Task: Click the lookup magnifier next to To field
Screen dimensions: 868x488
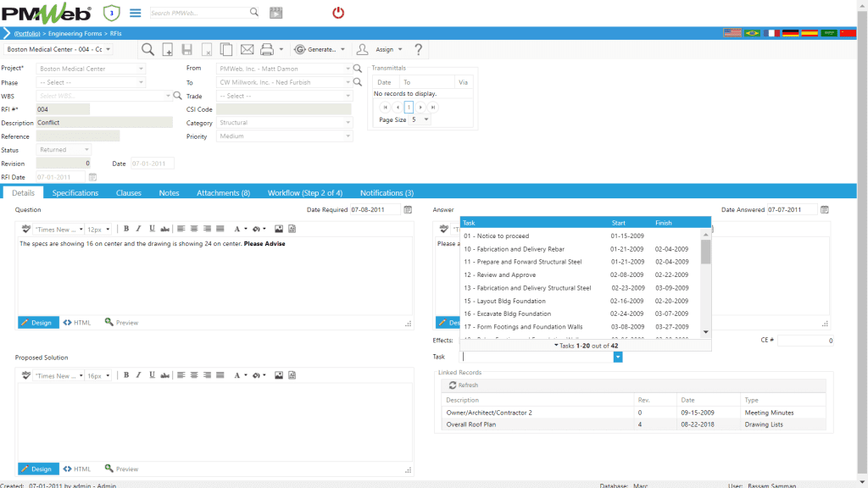Action: pyautogui.click(x=358, y=82)
